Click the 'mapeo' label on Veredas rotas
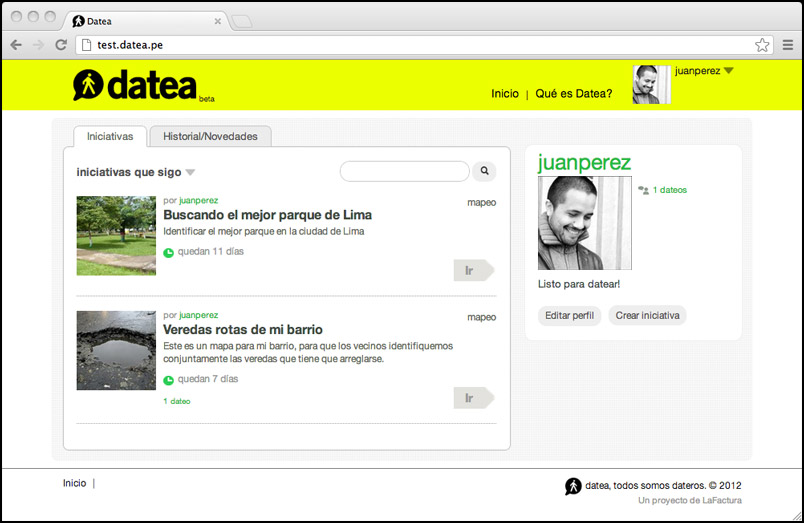804x523 pixels. (481, 317)
